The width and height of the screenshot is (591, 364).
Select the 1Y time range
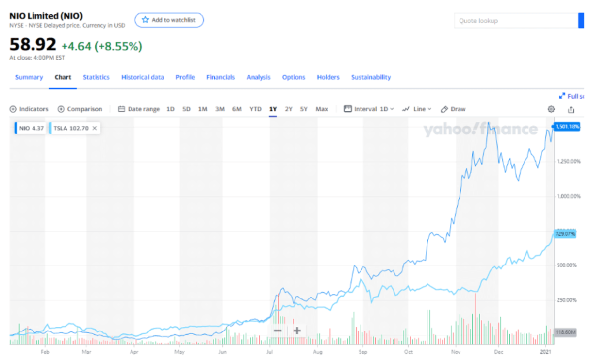click(273, 109)
